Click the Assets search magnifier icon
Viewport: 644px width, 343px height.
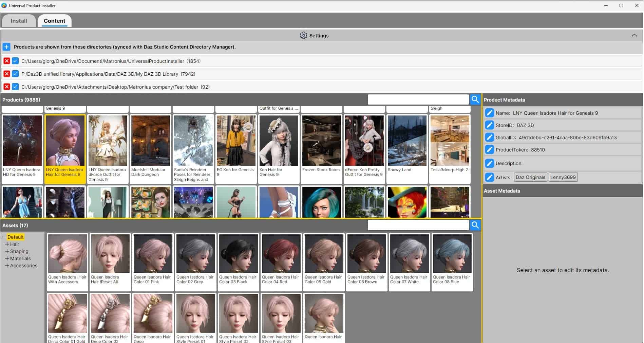coord(475,225)
